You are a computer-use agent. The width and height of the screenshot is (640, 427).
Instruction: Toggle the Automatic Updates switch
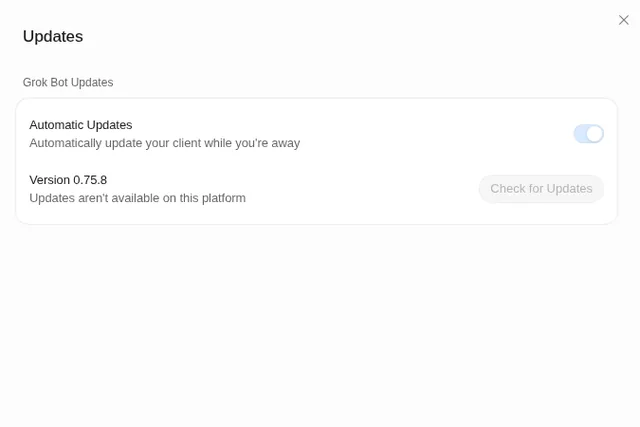point(589,134)
